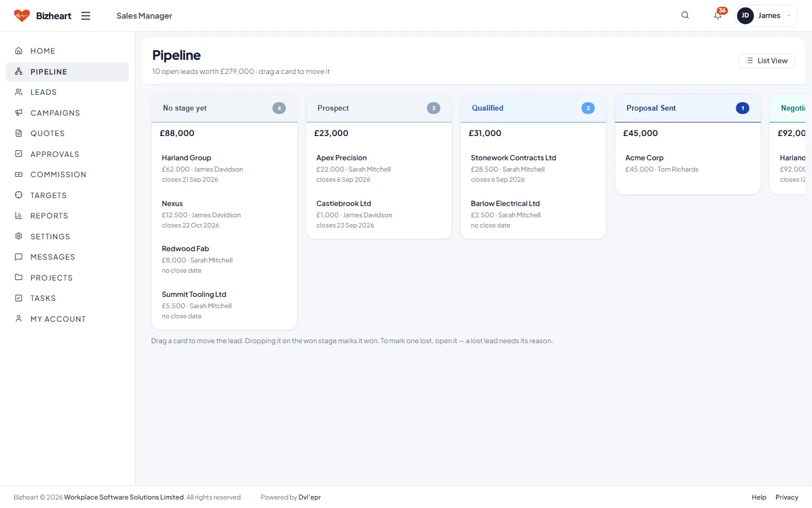Click the Campaigns megaphone icon

pyautogui.click(x=19, y=113)
